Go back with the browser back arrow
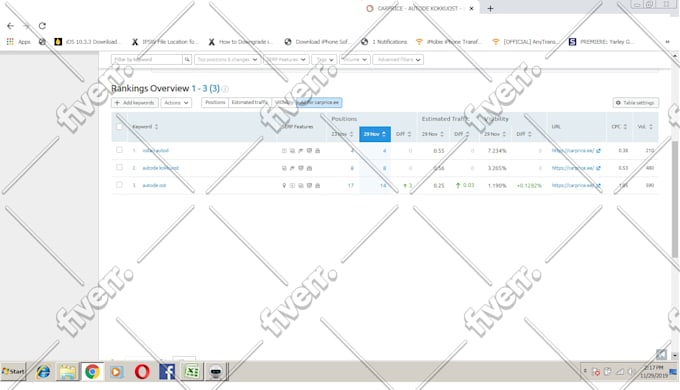Image resolution: width=680 pixels, height=390 pixels. coord(10,26)
